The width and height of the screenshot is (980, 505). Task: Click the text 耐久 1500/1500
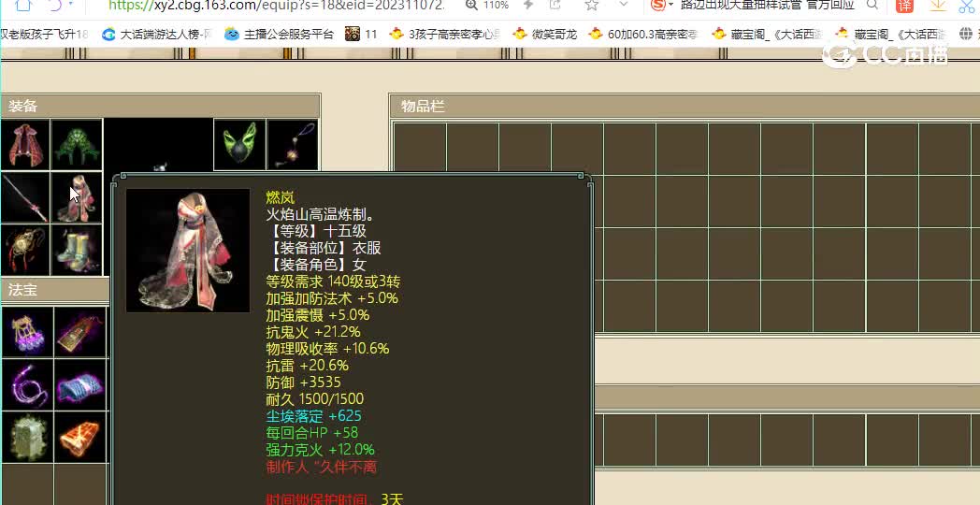point(314,399)
